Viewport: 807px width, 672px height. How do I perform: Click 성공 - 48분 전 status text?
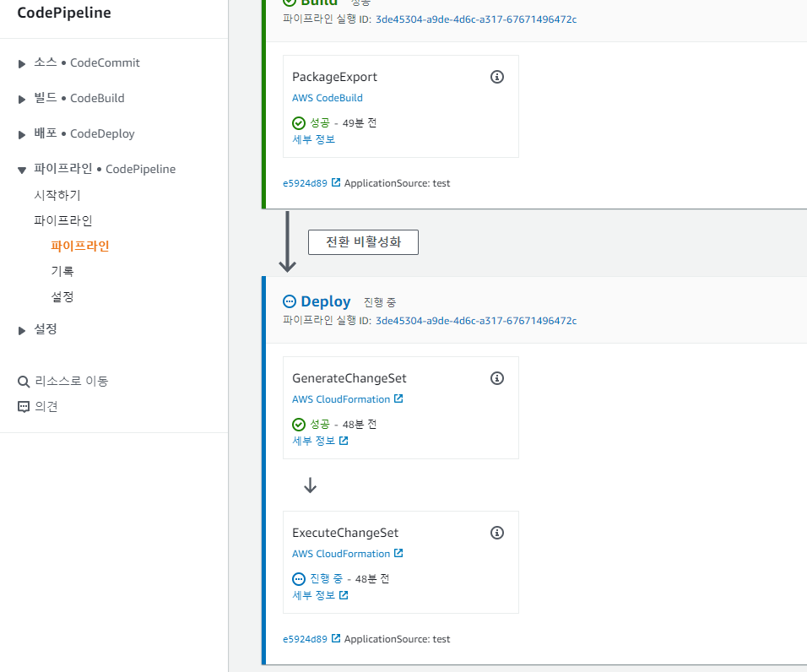(343, 425)
